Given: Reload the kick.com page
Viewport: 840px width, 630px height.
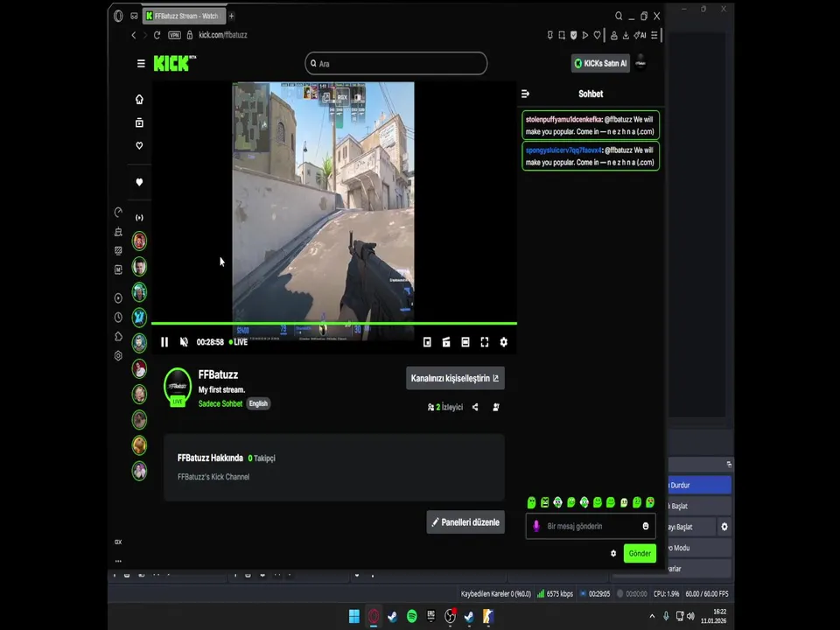Looking at the screenshot, I should (157, 35).
